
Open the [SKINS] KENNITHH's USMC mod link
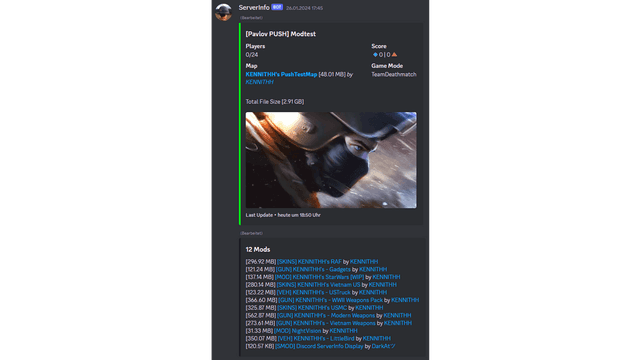point(312,308)
